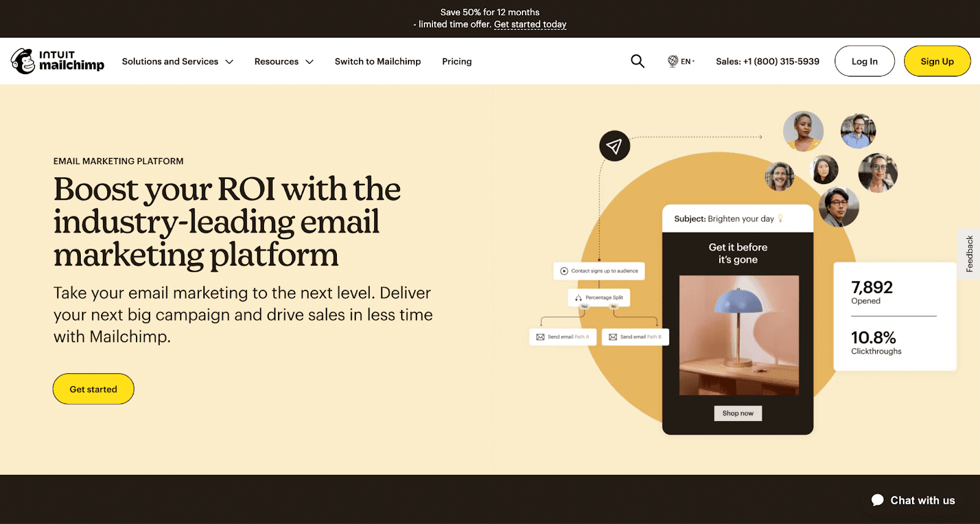Expand the Resources chevron
The height and width of the screenshot is (524, 980).
[x=310, y=62]
